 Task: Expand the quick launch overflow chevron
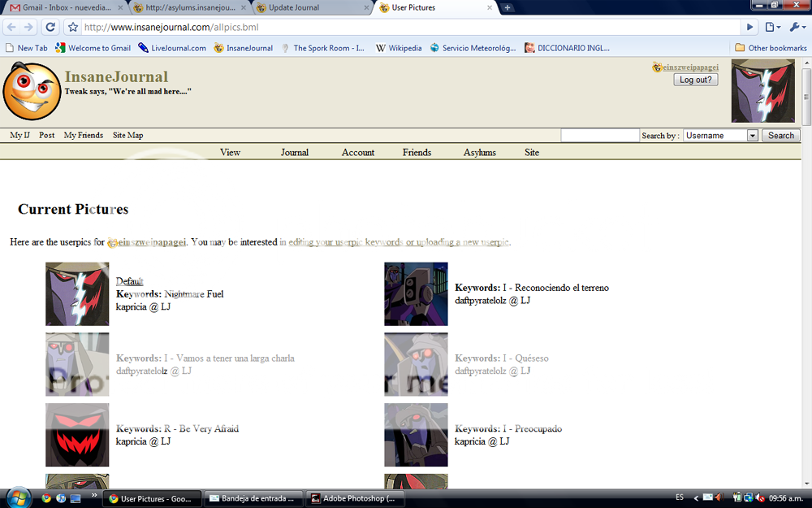click(94, 495)
